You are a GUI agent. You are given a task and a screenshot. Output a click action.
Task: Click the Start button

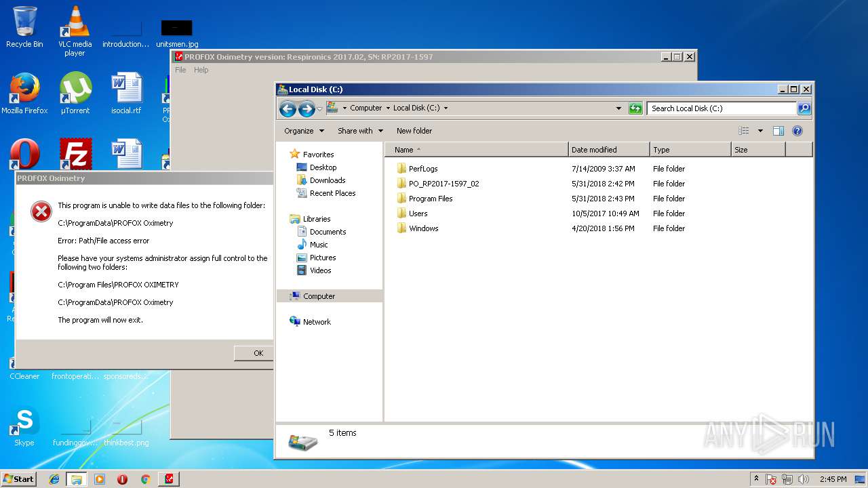click(19, 479)
